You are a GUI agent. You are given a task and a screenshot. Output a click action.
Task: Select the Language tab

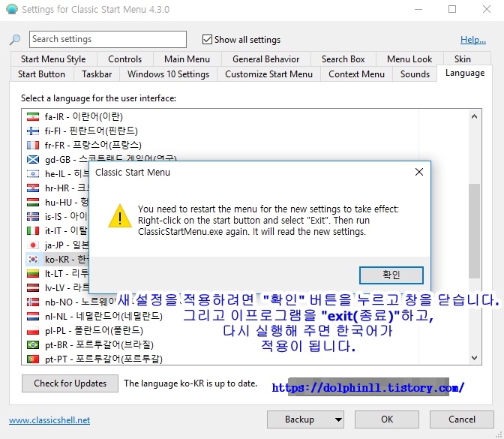(x=465, y=74)
